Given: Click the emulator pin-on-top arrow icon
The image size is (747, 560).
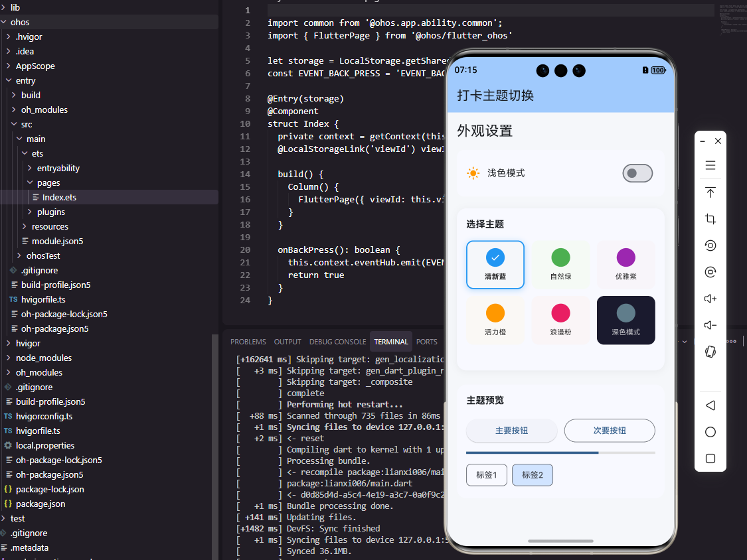Looking at the screenshot, I should 710,192.
